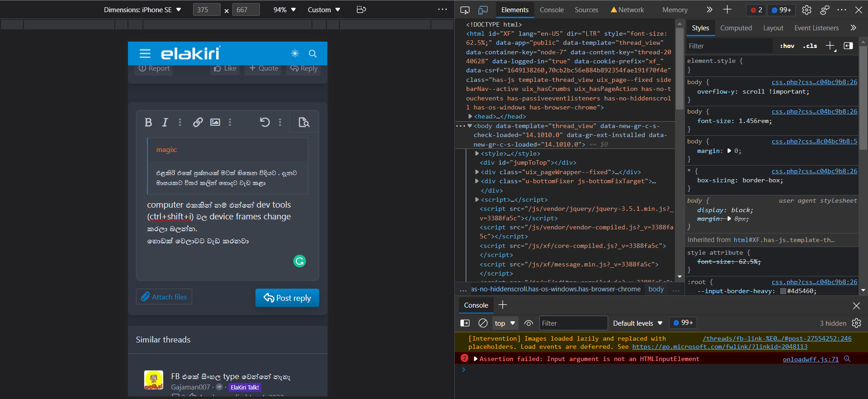Undo the last edit in reply editor

click(265, 122)
